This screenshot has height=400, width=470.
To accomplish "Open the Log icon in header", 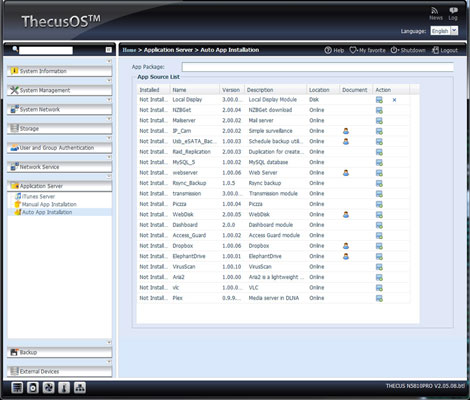I will click(x=453, y=11).
